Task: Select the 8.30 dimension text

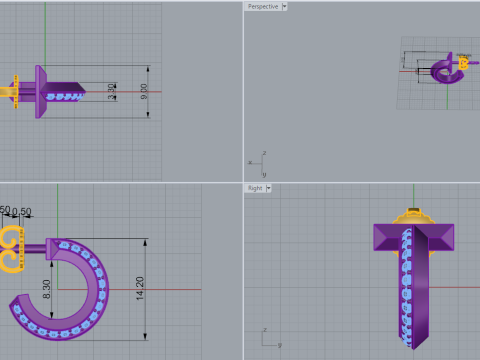Action: coord(47,289)
